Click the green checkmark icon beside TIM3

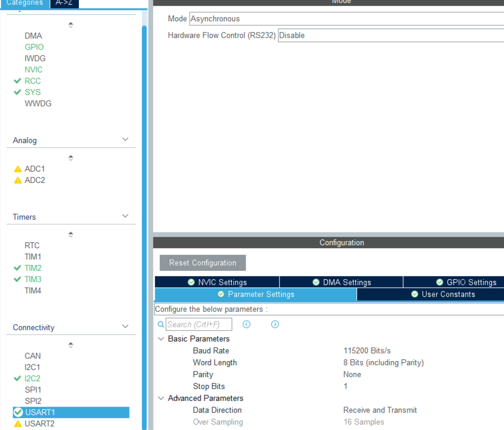pyautogui.click(x=17, y=279)
